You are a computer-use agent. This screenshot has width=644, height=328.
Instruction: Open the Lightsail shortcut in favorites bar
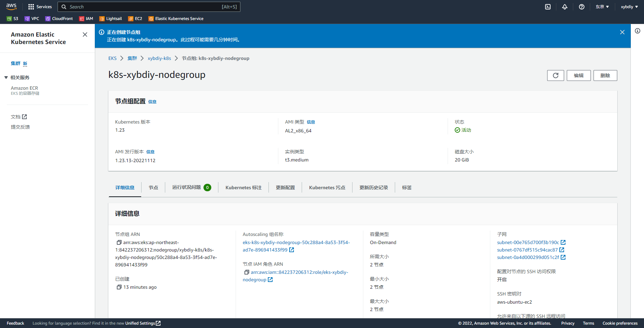(110, 19)
